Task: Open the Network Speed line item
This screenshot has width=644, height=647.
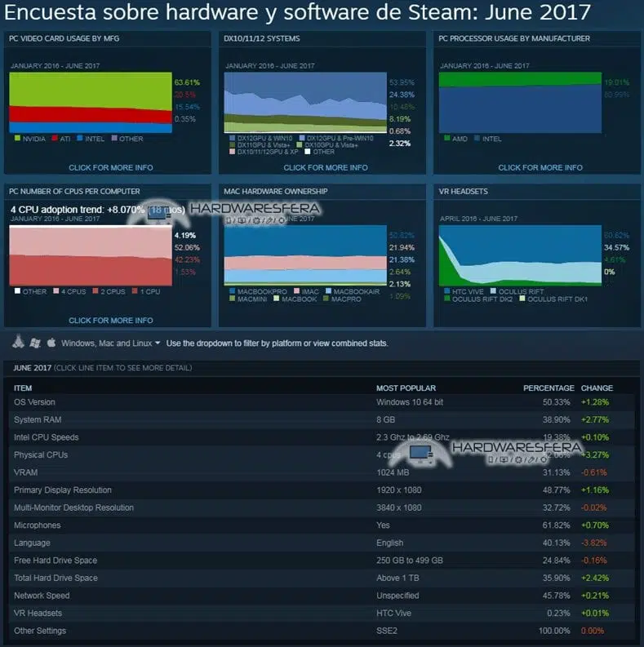Action: point(321,596)
